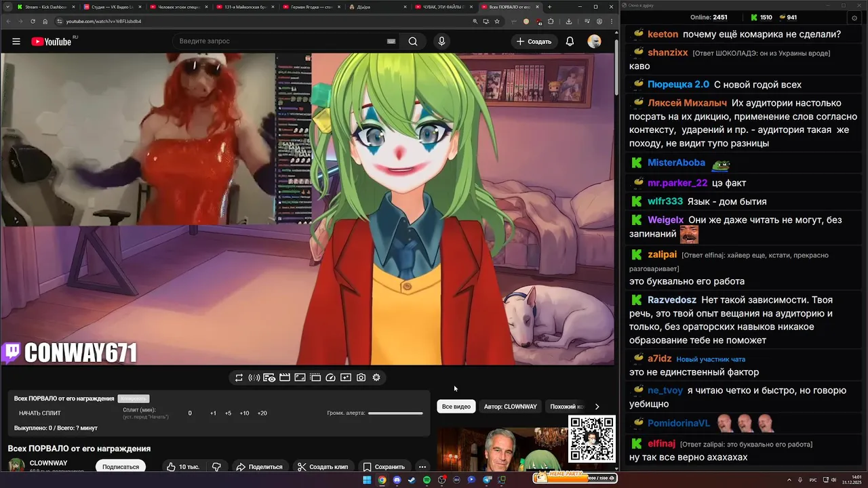Click the Создать create button
The width and height of the screenshot is (868, 488).
tap(534, 41)
